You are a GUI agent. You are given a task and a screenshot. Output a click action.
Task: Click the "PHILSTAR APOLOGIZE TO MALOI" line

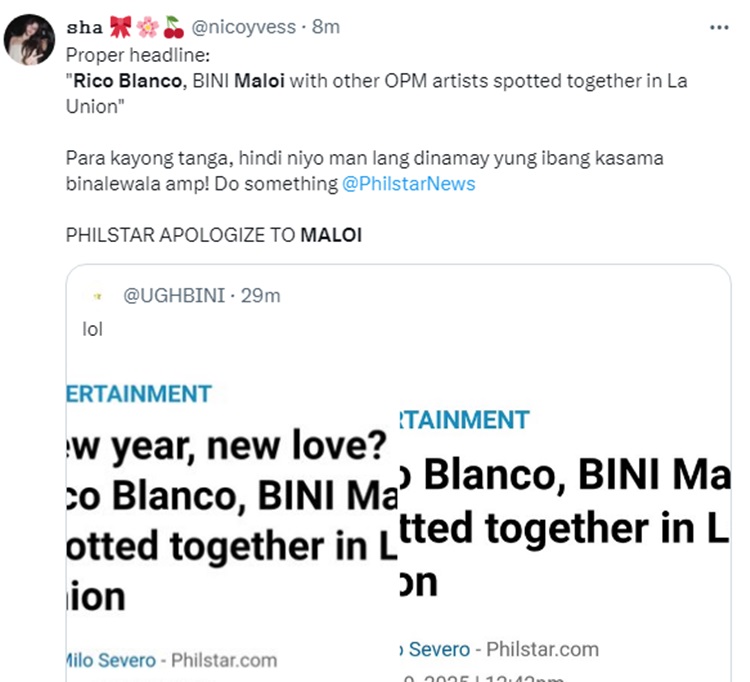point(213,236)
